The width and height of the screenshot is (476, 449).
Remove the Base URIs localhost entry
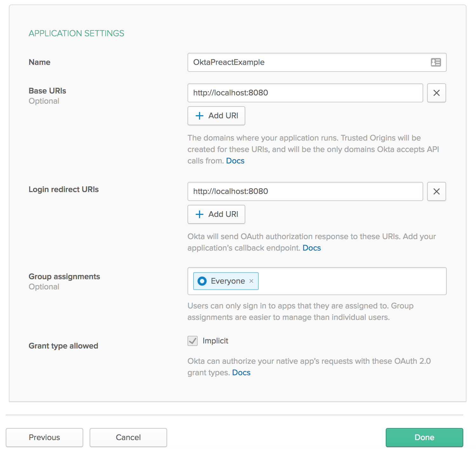pyautogui.click(x=436, y=93)
